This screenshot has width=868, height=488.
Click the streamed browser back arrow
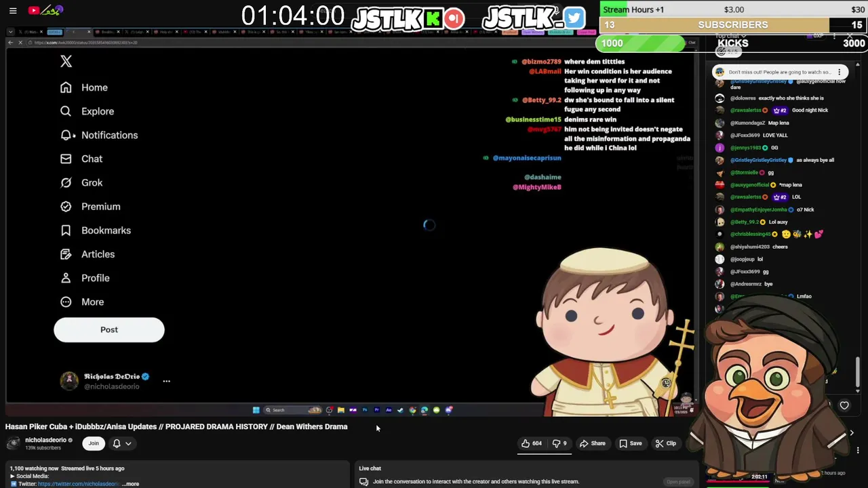(x=10, y=43)
